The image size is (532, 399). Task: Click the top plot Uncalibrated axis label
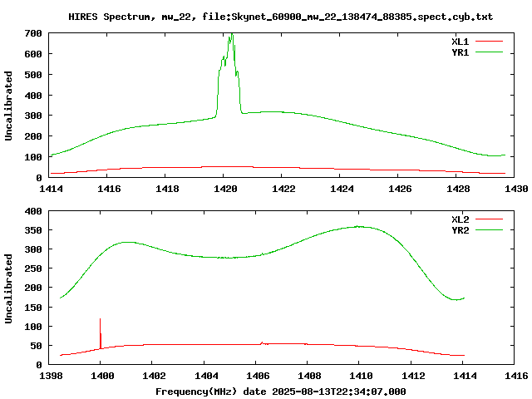[x=8, y=106]
